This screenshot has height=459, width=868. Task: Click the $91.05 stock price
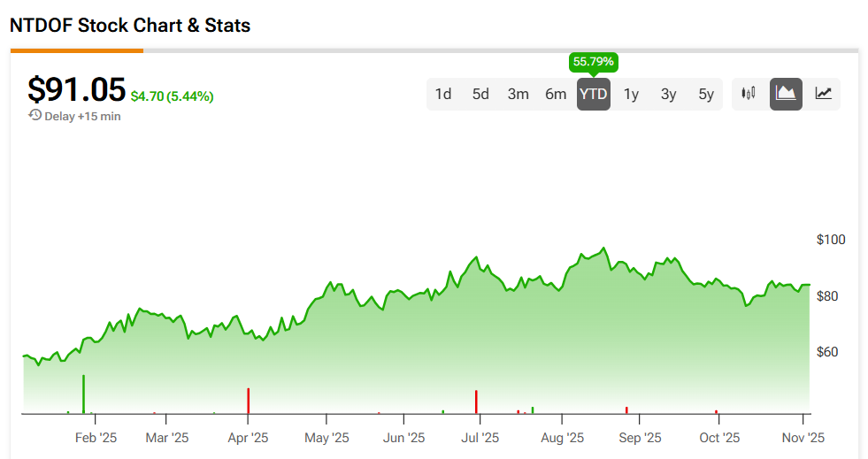pyautogui.click(x=76, y=89)
